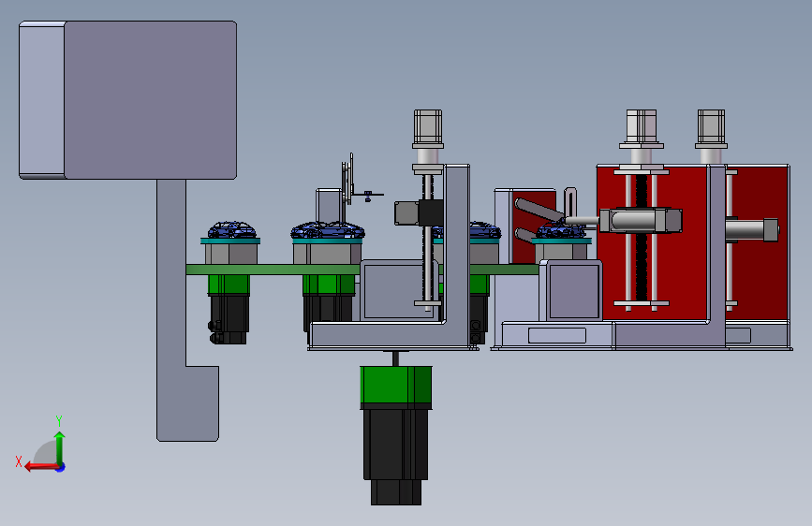Select the middle stepper motor above the red panel
Image resolution: width=812 pixels, height=526 pixels.
[642, 128]
